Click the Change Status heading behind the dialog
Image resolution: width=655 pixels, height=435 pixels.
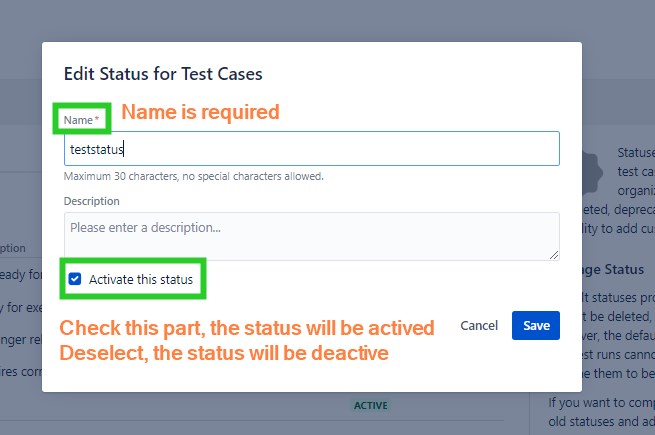click(x=612, y=270)
